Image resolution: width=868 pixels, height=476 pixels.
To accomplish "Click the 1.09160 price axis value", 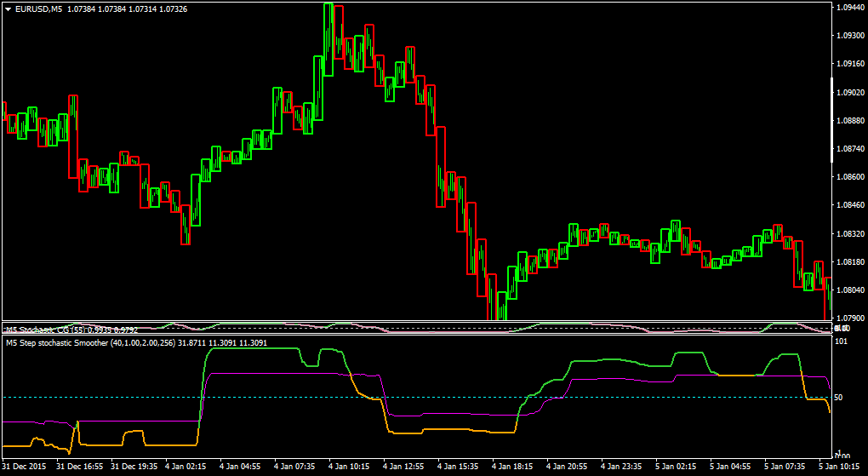I will click(851, 64).
